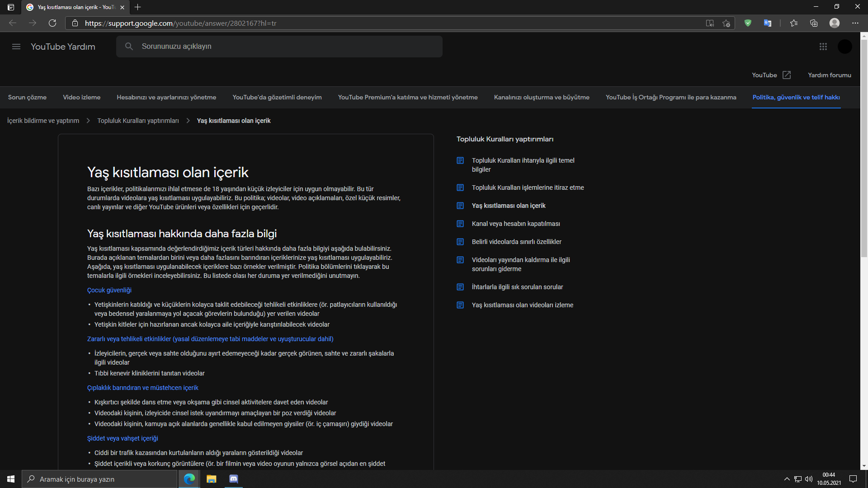The height and width of the screenshot is (488, 868).
Task: Open browser Collections panel
Action: click(x=814, y=23)
